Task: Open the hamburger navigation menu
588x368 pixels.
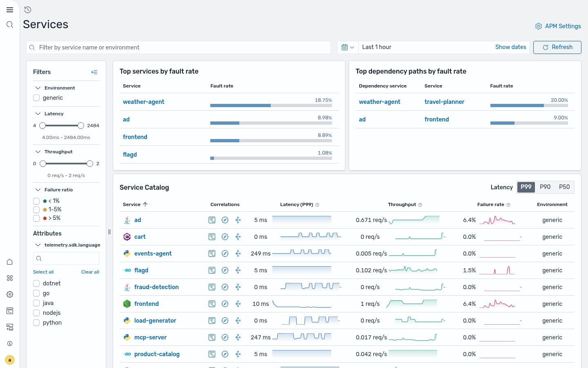Action: point(10,10)
